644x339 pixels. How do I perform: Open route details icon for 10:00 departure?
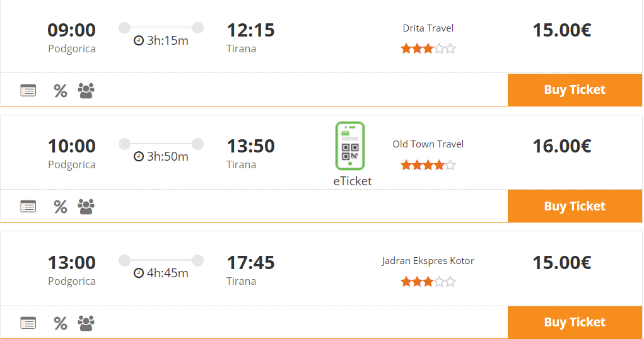[x=28, y=206]
